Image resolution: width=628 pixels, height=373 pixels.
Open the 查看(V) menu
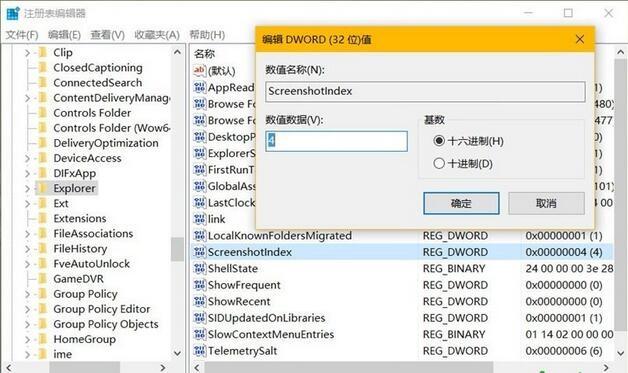(107, 35)
